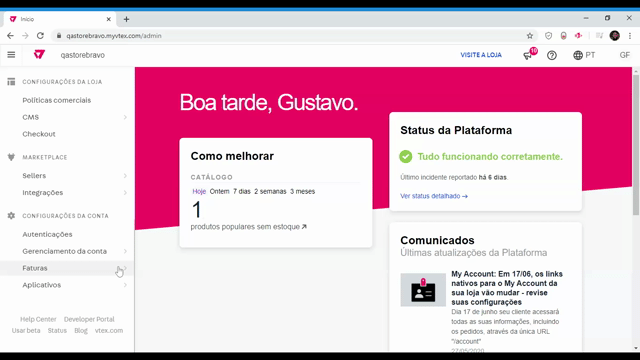Click the Configurações da Loja section icon
Viewport: 640px width, 360px height.
click(11, 82)
